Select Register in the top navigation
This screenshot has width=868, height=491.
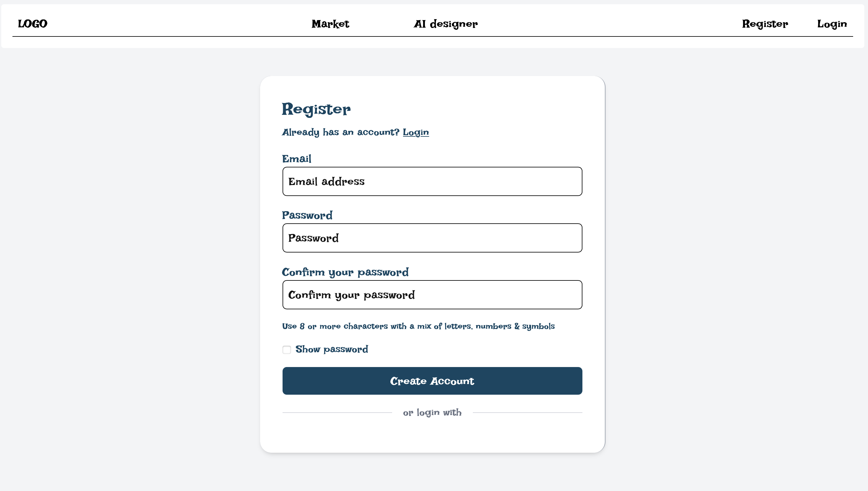point(765,24)
